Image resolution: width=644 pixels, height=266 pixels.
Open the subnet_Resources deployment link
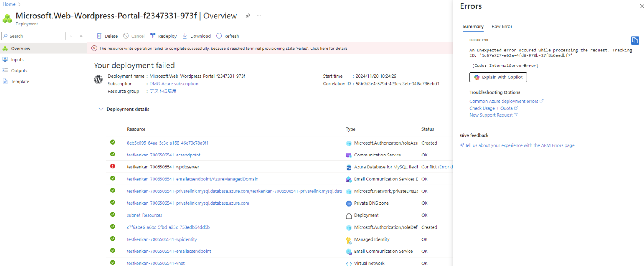144,215
